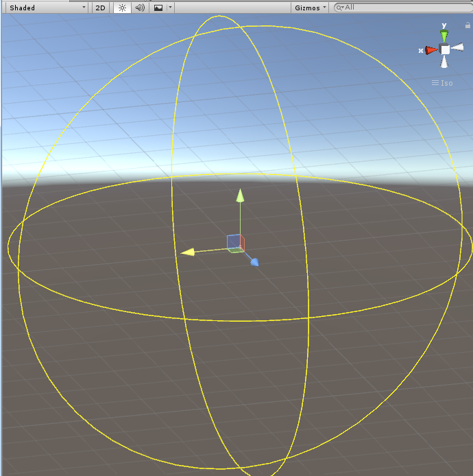This screenshot has width=473, height=476.
Task: Click the green Y axis cone on orientation gizmo
Action: (x=444, y=36)
